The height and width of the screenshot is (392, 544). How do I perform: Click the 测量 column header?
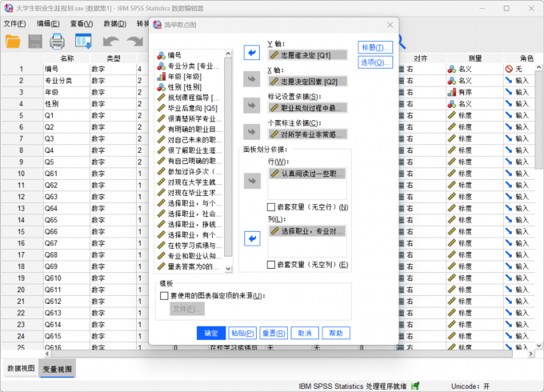[x=475, y=58]
